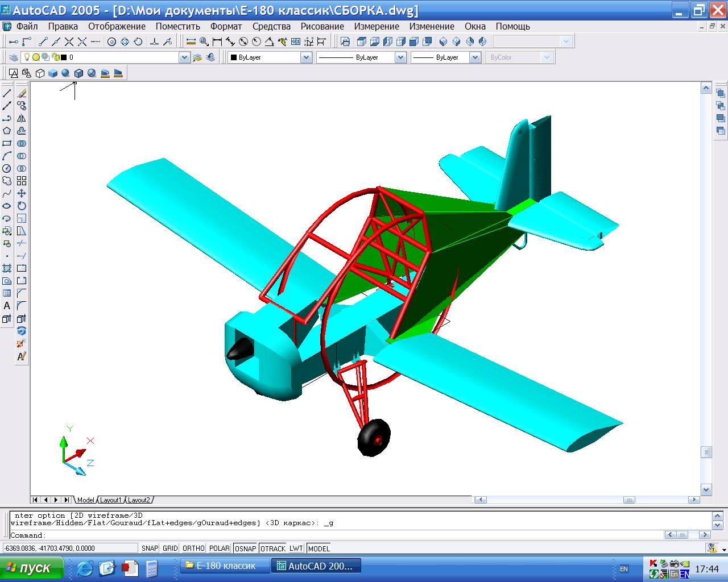Choose the Move modify tool

pos(22,193)
